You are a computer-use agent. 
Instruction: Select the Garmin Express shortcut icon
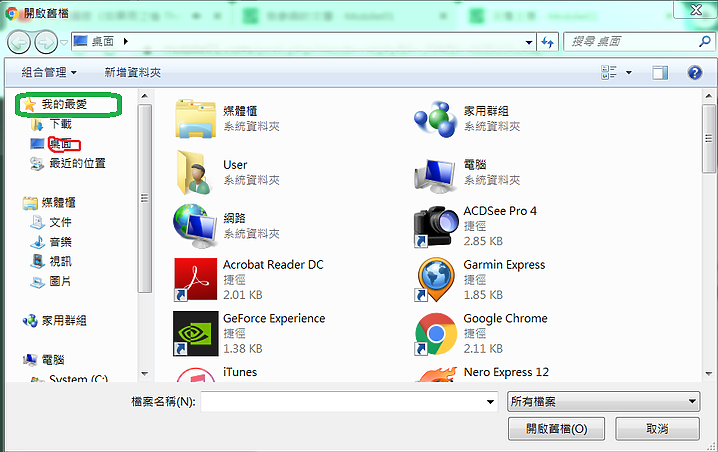pos(436,280)
